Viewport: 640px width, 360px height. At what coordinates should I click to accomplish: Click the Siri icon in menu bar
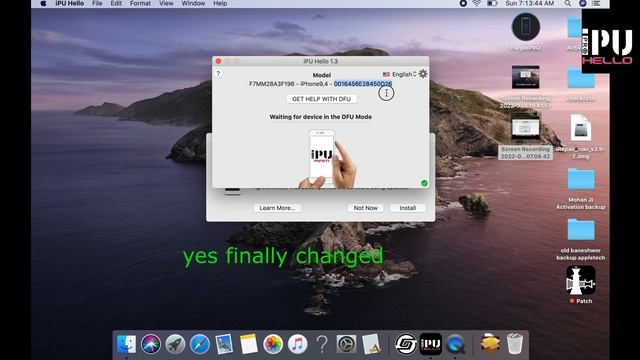[x=582, y=3]
